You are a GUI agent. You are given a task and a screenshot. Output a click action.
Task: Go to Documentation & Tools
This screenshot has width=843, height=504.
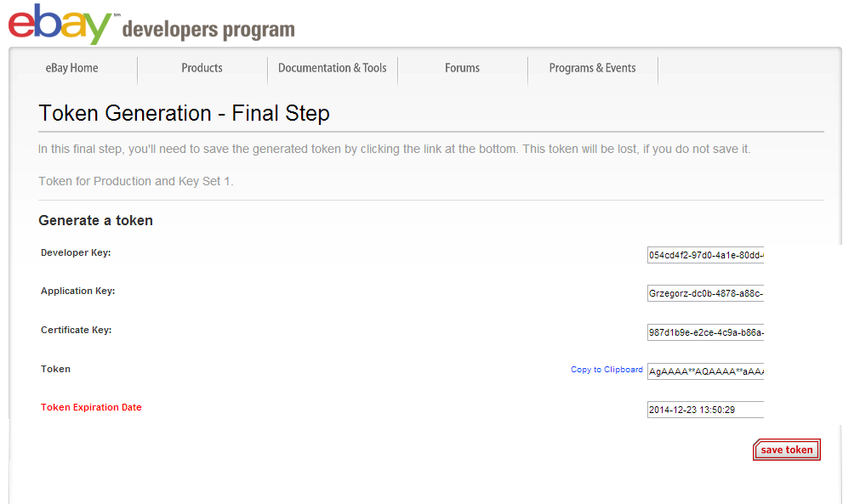click(333, 68)
